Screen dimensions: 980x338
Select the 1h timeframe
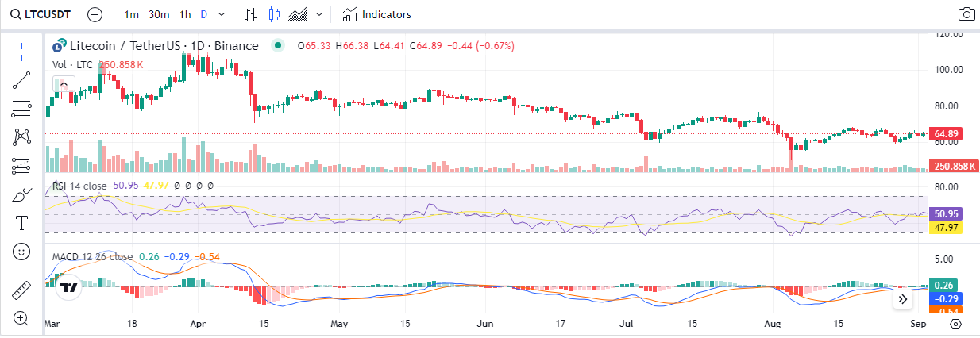click(185, 14)
